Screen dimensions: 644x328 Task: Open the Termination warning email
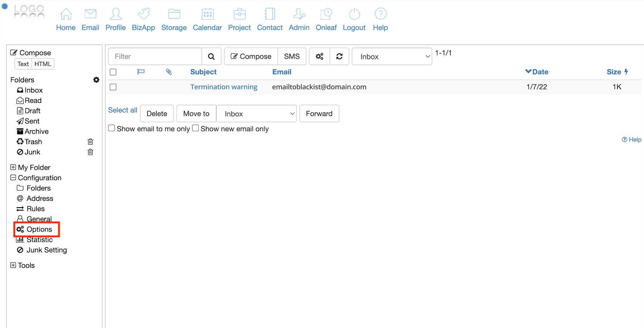pyautogui.click(x=224, y=87)
